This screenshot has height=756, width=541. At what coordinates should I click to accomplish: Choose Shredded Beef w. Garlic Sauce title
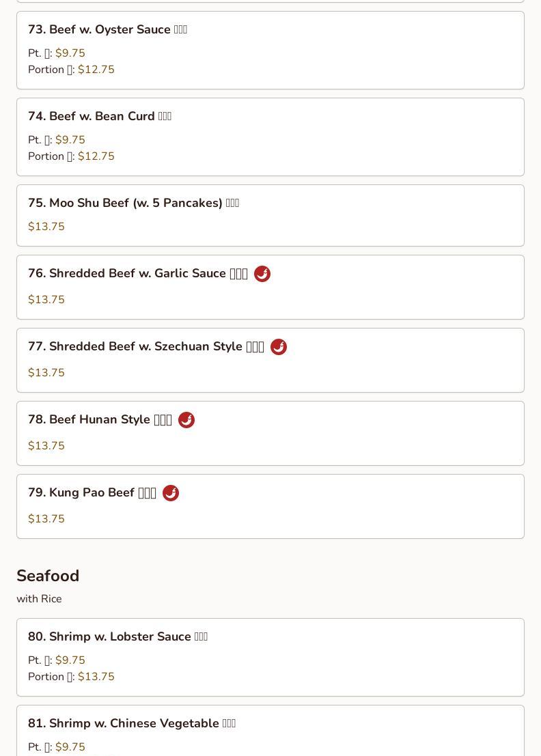point(137,274)
